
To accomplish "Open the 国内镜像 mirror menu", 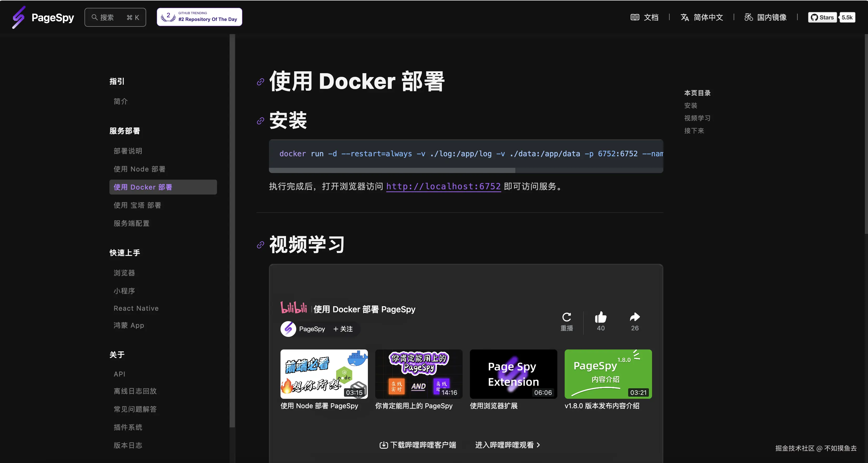I will (x=765, y=17).
